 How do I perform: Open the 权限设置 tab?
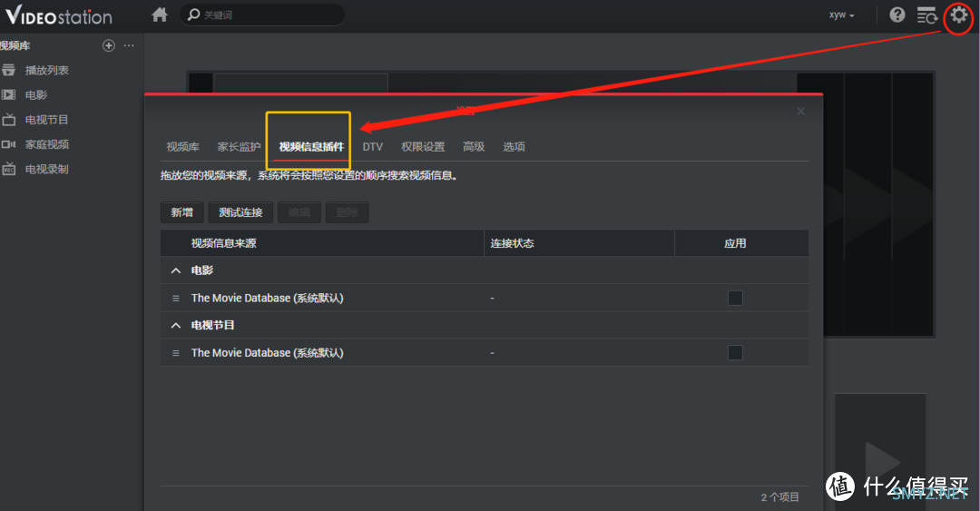[x=423, y=147]
